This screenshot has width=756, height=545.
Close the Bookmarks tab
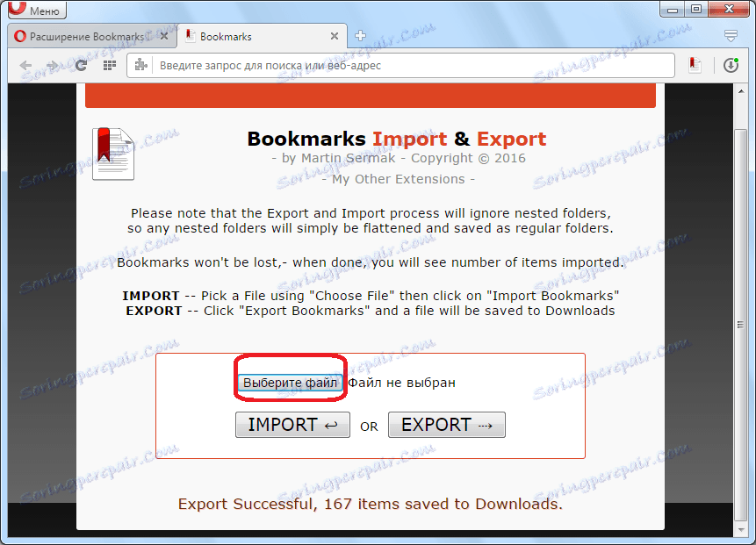point(335,37)
